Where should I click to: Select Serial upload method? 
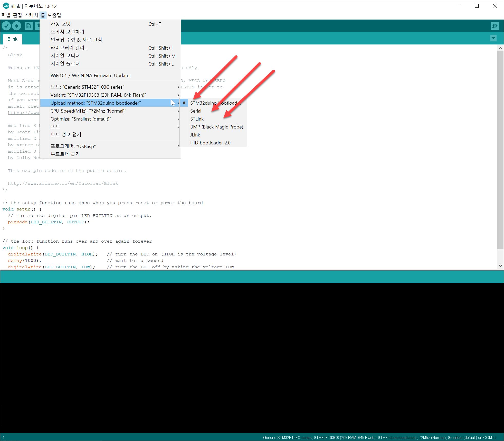pos(196,111)
